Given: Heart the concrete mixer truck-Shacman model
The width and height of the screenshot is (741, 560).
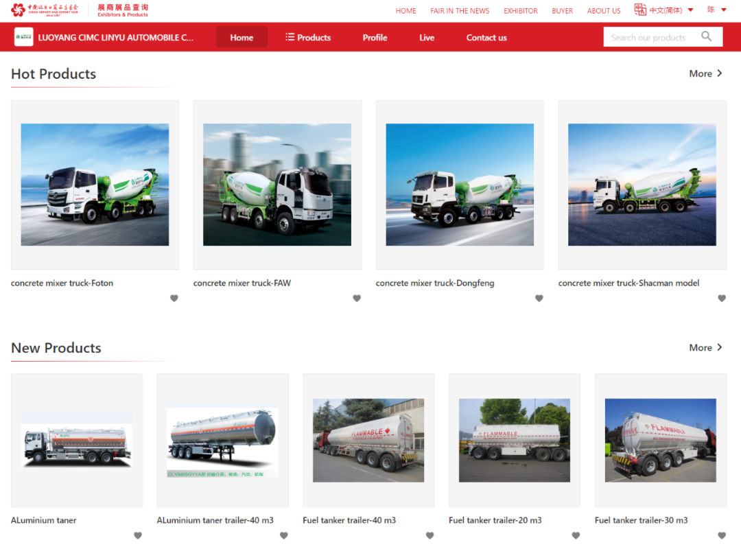Looking at the screenshot, I should pyautogui.click(x=722, y=298).
